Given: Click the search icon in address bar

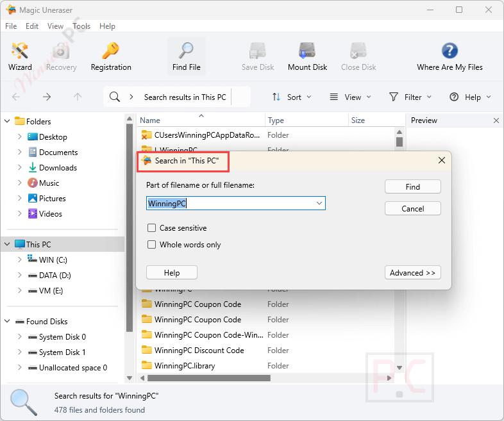Looking at the screenshot, I should tap(115, 97).
